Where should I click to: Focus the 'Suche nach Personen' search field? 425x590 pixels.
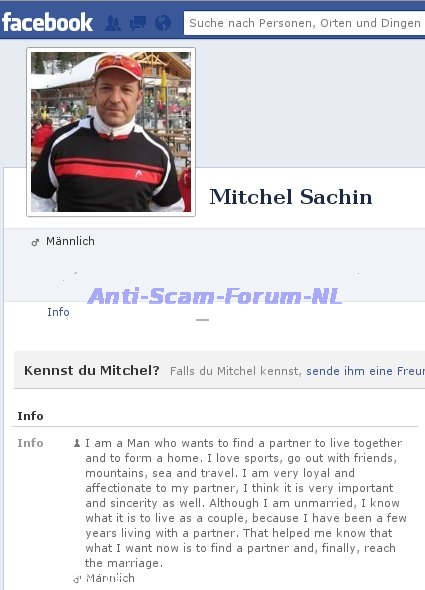[304, 23]
